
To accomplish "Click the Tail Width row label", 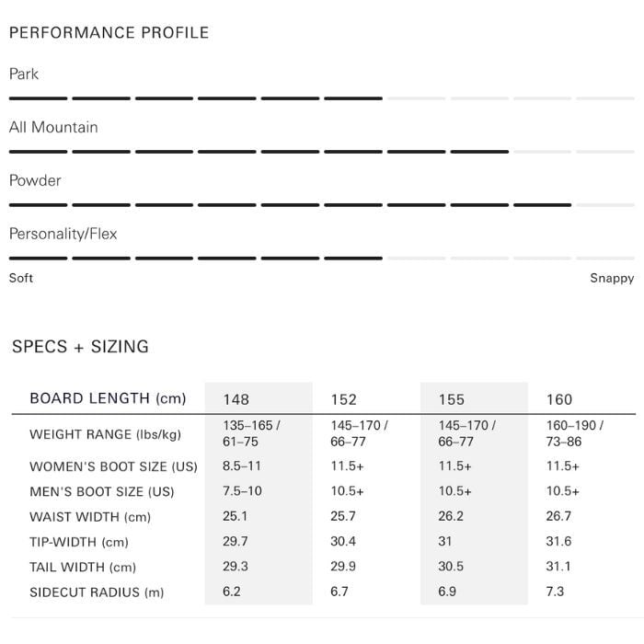I will coord(83,568).
